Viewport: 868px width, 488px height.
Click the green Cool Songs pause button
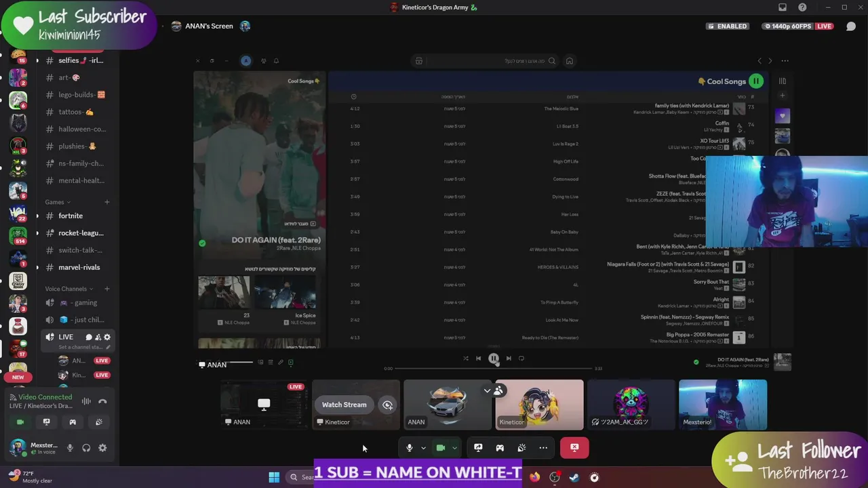pyautogui.click(x=756, y=81)
